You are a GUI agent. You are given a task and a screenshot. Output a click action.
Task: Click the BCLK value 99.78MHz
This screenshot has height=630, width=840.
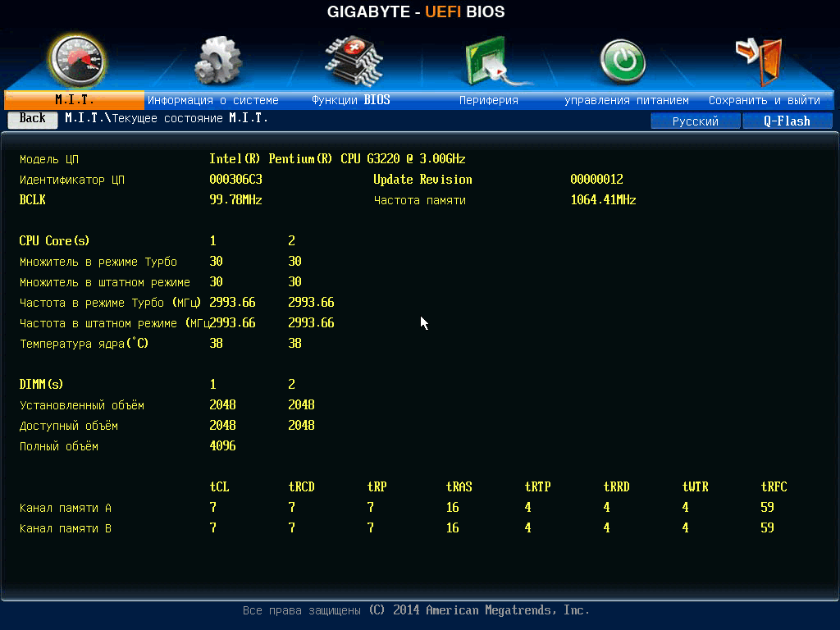[235, 200]
